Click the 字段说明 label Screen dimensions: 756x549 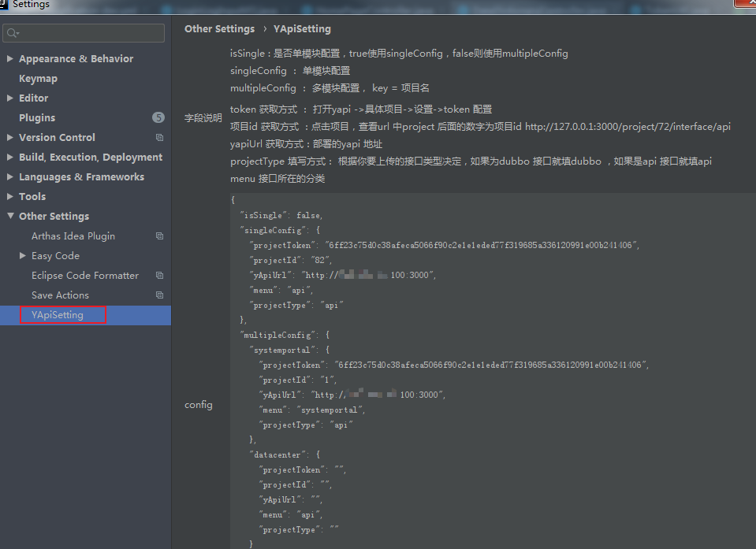tap(203, 118)
